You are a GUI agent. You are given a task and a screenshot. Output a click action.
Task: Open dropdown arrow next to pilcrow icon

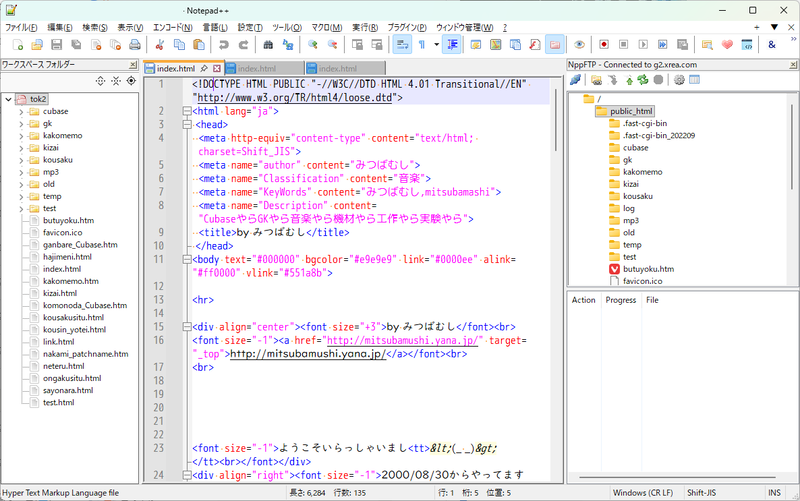point(436,45)
